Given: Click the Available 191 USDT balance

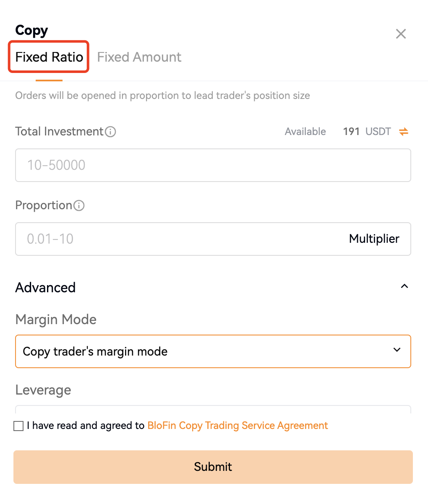Looking at the screenshot, I should 351,132.
